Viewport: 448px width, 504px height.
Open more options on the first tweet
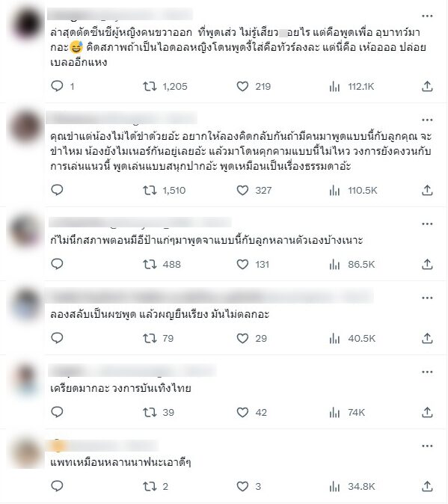[x=427, y=16]
